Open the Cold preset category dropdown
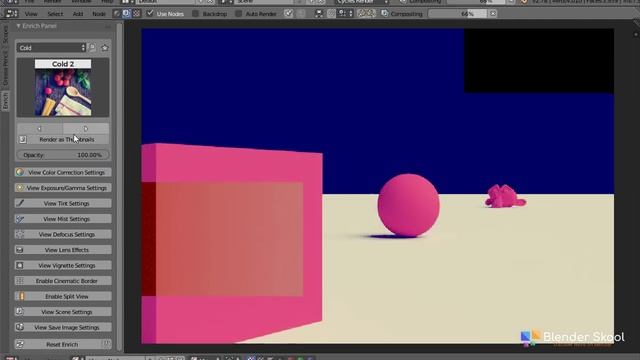This screenshot has width=640, height=360. (x=51, y=48)
